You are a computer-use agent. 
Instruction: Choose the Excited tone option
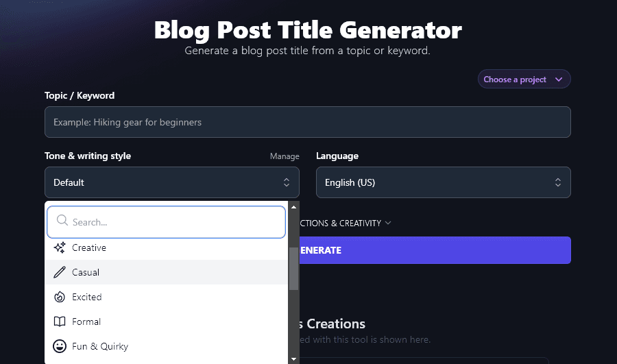(87, 297)
